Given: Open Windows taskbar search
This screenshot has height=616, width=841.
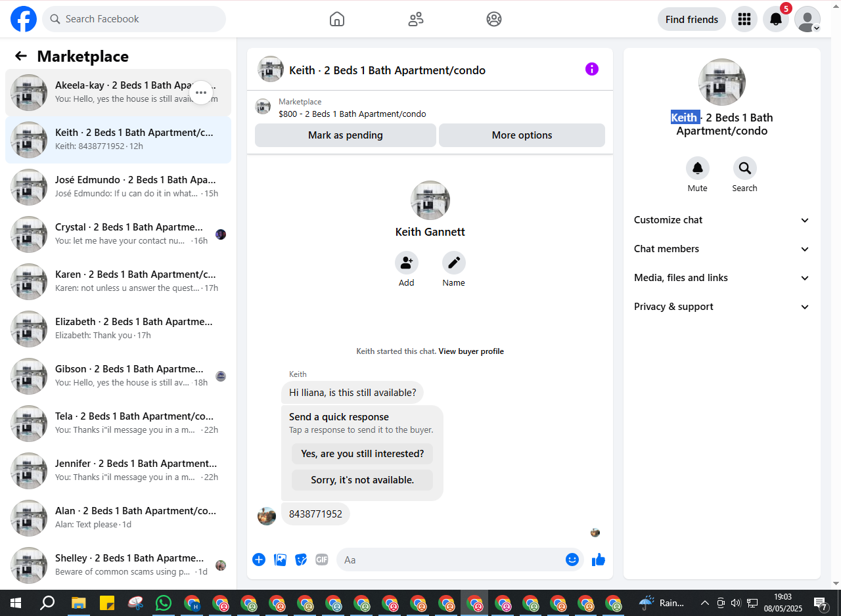Looking at the screenshot, I should coord(47,603).
